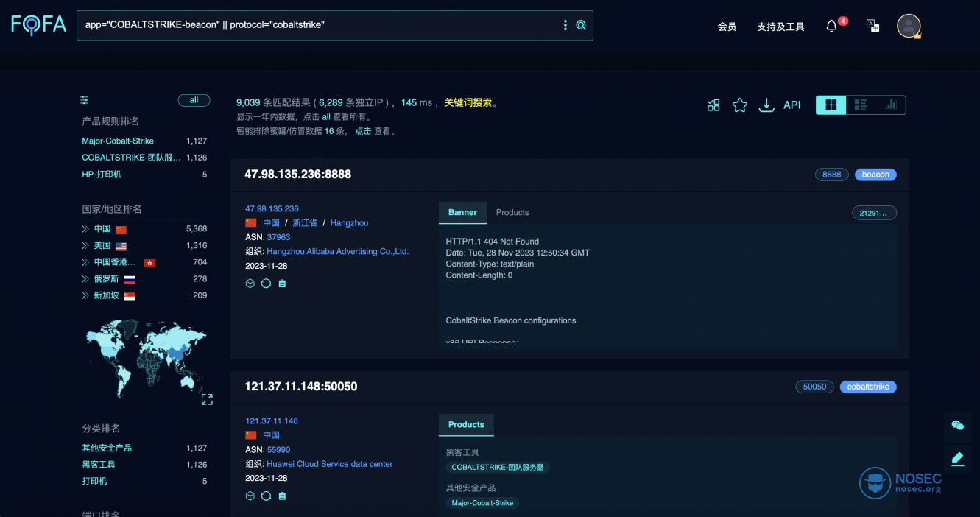Screen dimensions: 980x517
Task: Open the user avatar profile
Action: coord(909,26)
